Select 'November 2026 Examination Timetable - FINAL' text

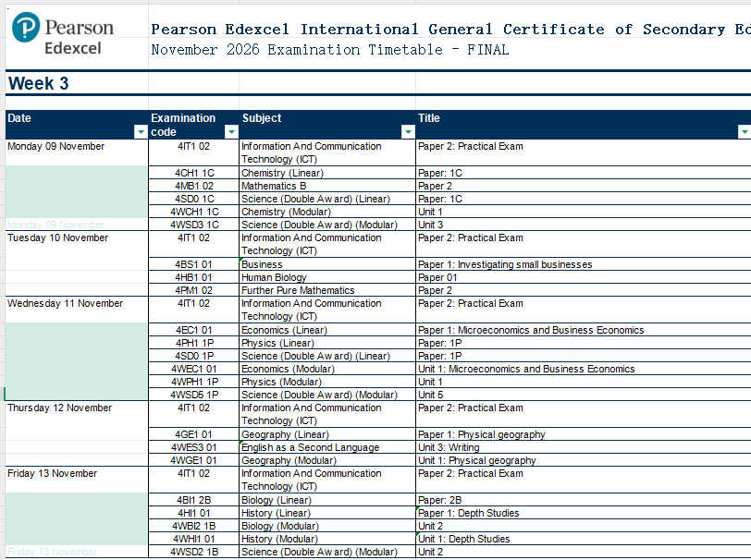tap(330, 50)
